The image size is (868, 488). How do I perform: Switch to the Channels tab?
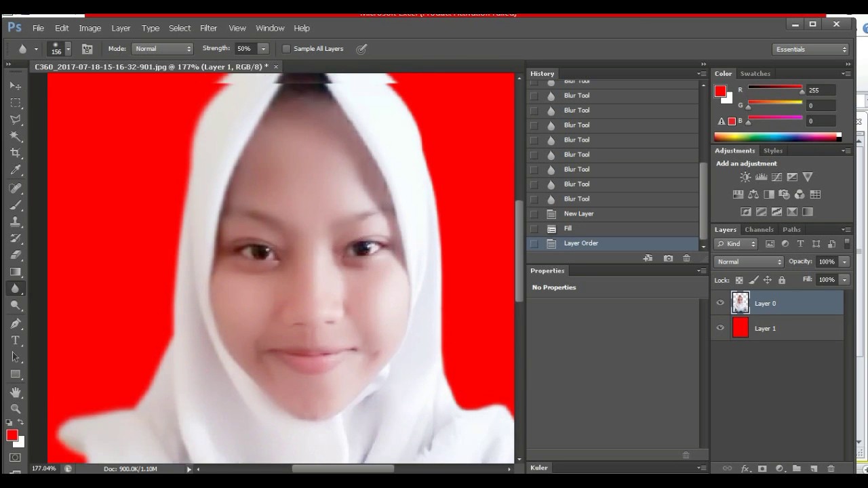(x=759, y=230)
